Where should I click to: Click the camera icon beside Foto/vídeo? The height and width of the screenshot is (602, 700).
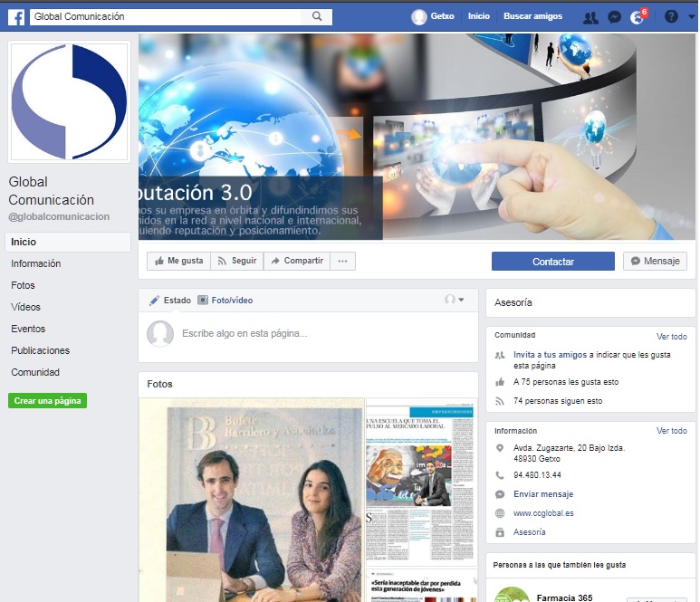click(203, 300)
